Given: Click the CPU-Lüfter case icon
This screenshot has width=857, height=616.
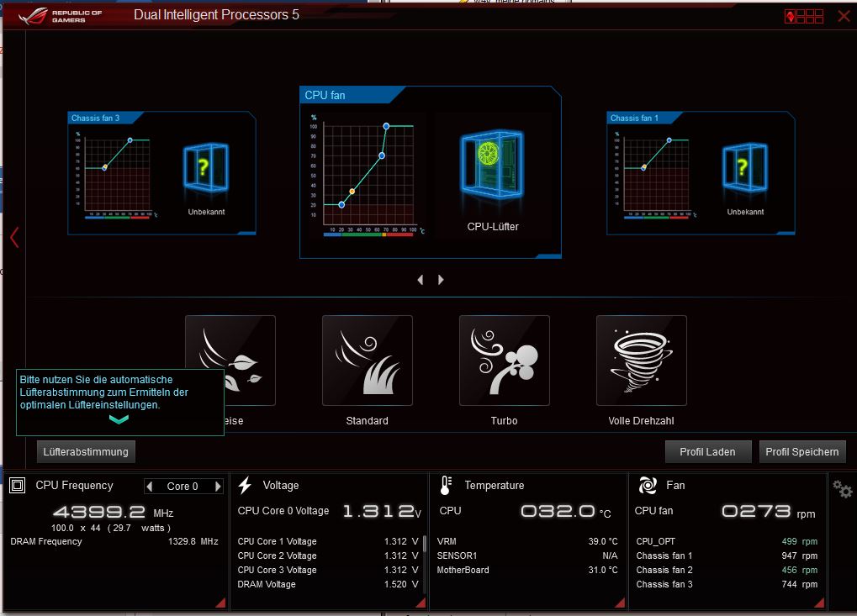Looking at the screenshot, I should pyautogui.click(x=493, y=165).
